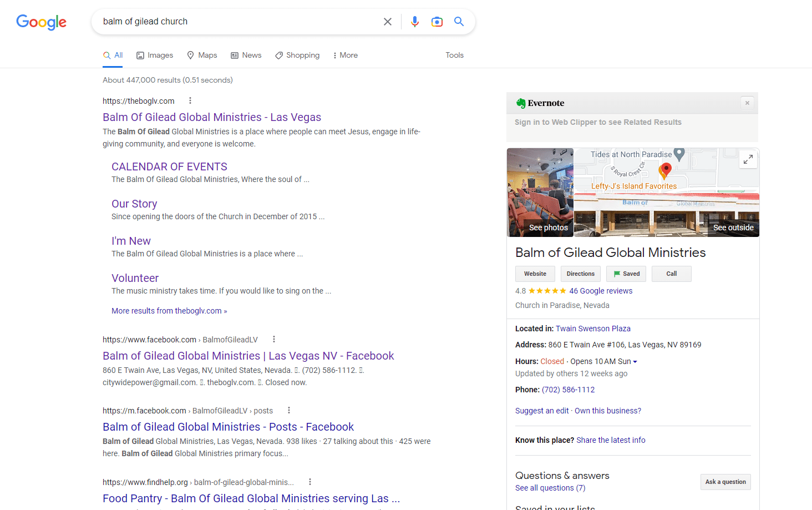Open the I'm New sitelink
Screen dimensions: 812x510
[131, 241]
